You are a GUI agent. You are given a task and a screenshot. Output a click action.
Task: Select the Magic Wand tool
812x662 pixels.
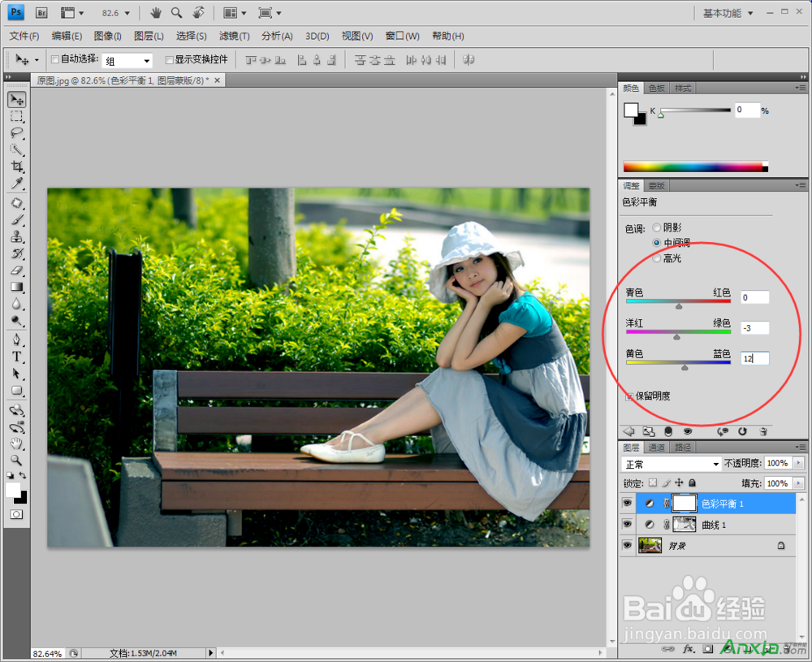(16, 149)
